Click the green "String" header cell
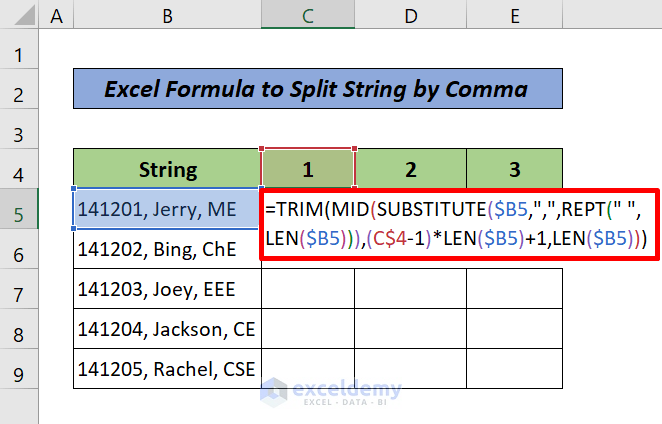Viewport: 662px width, 424px height. click(167, 170)
